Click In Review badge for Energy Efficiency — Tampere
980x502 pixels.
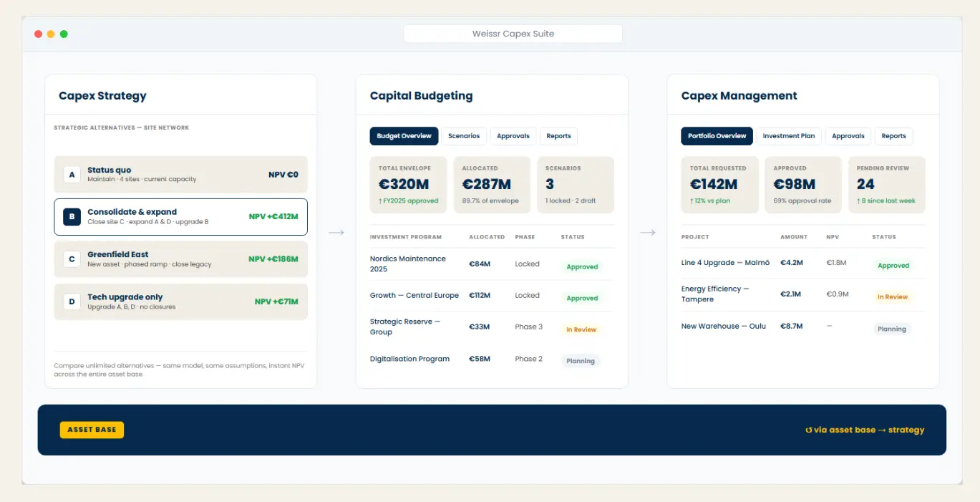tap(893, 296)
